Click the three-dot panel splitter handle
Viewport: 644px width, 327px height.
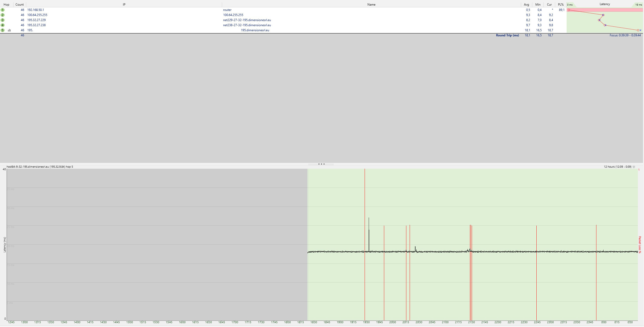click(321, 164)
